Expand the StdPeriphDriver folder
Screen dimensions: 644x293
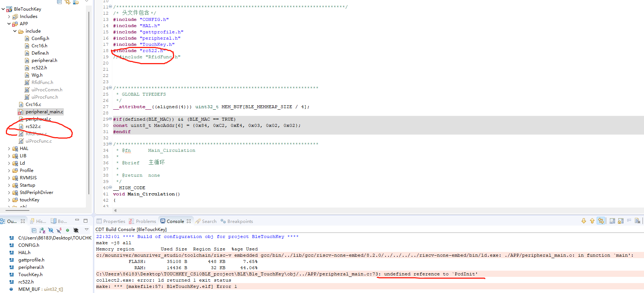9,192
